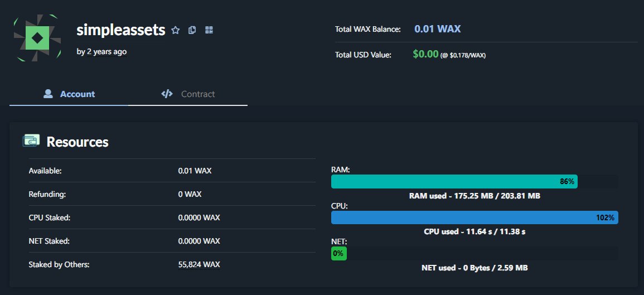The height and width of the screenshot is (295, 644).
Task: Click the code icon in Contract tab
Action: pyautogui.click(x=167, y=94)
